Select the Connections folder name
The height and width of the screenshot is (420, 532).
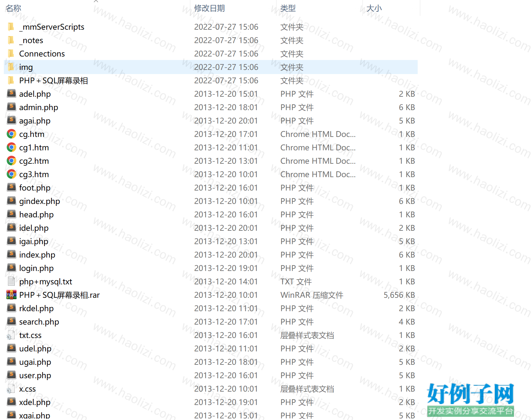point(42,54)
